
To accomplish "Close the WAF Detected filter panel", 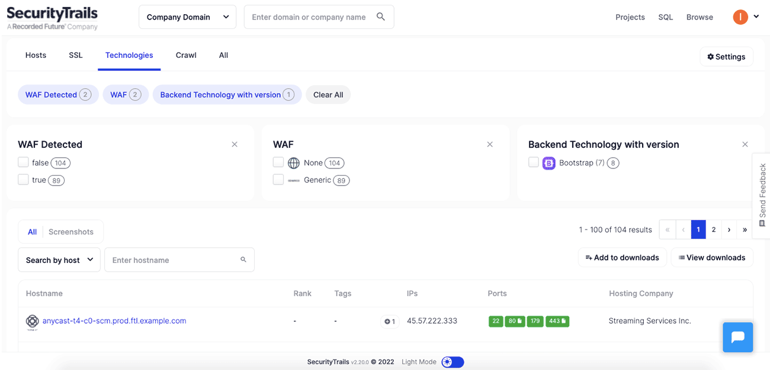I will click(235, 144).
